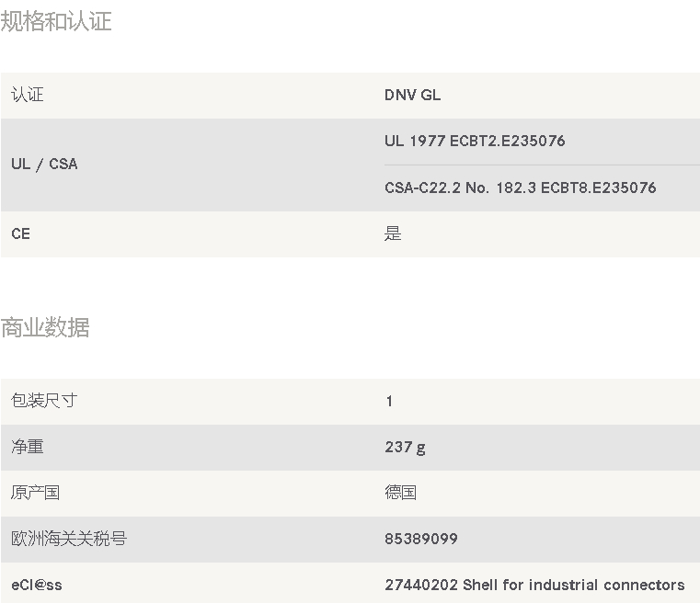Select the 包装尺寸 row label
Image resolution: width=700 pixels, height=603 pixels.
coord(44,401)
